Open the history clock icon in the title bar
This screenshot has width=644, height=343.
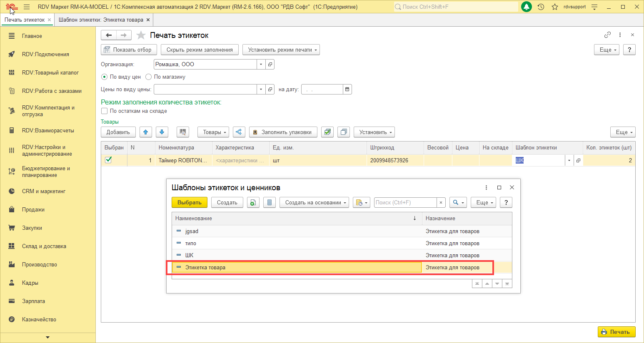click(x=541, y=7)
